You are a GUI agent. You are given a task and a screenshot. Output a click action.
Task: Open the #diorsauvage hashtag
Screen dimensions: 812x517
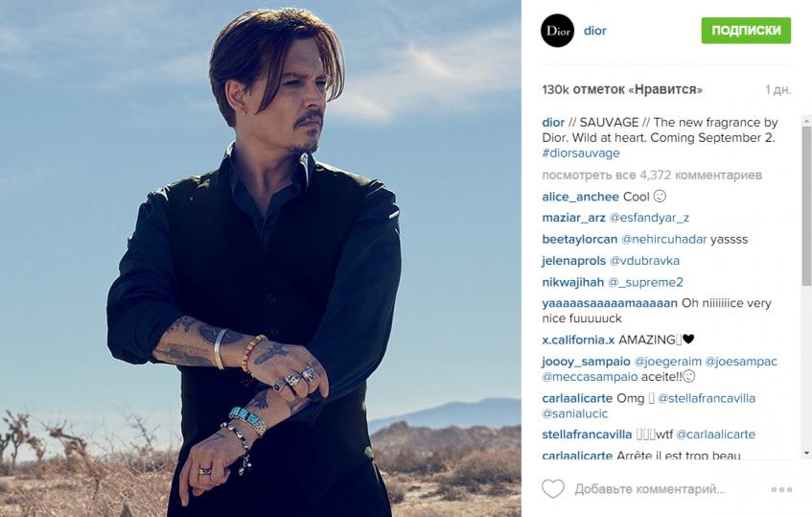[581, 153]
